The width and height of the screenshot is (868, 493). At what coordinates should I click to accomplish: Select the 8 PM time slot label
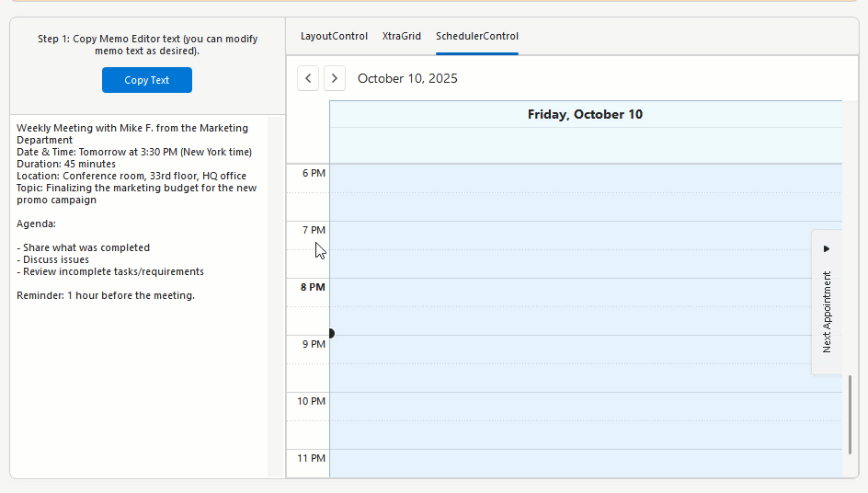click(313, 287)
